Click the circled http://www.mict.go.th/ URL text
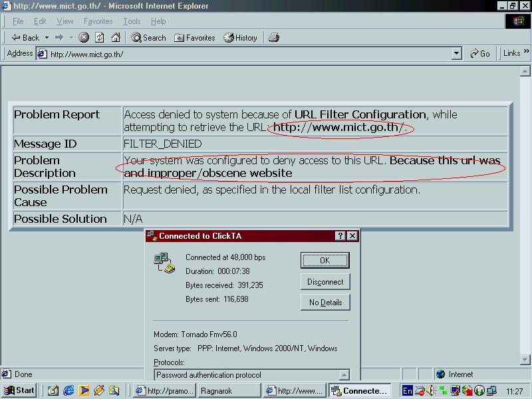The width and height of the screenshot is (532, 399). pyautogui.click(x=339, y=127)
